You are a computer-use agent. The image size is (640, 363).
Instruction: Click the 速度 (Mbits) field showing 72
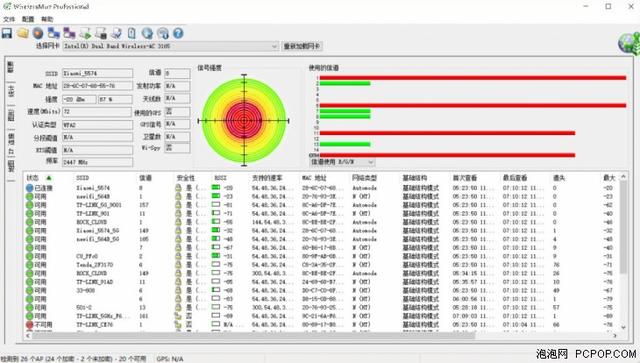click(x=97, y=112)
